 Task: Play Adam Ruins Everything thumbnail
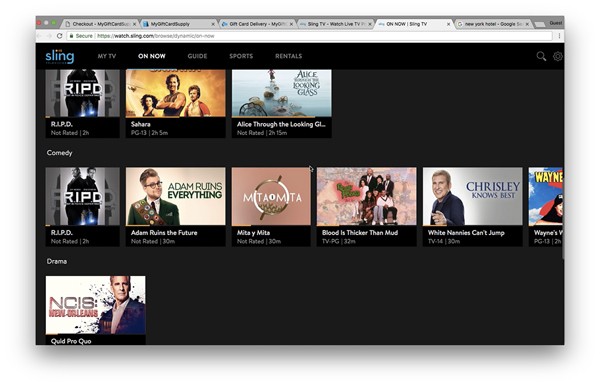[x=176, y=196]
